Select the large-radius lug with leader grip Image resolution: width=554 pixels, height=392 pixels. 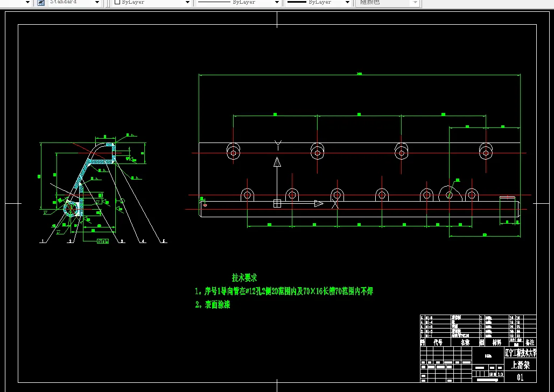click(450, 194)
